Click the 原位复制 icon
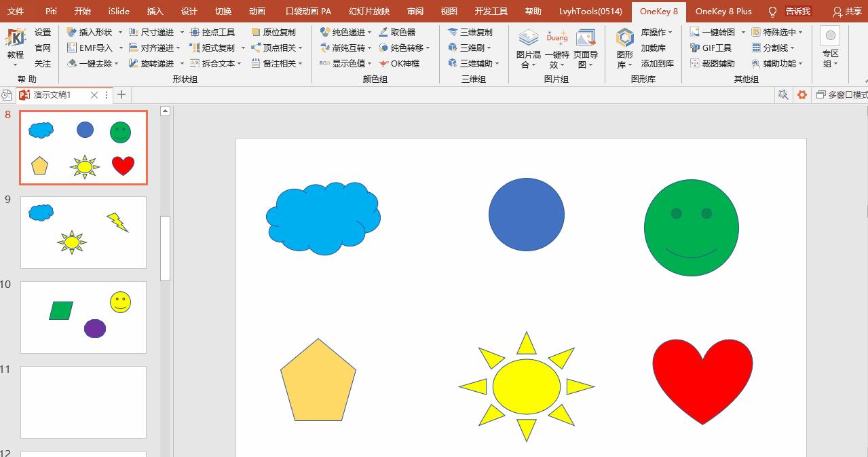This screenshot has height=457, width=868. pyautogui.click(x=256, y=32)
